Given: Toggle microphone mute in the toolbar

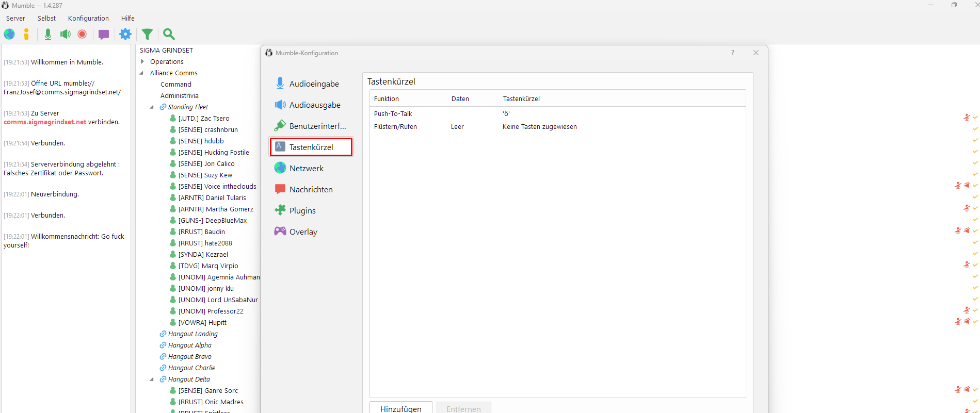Looking at the screenshot, I should tap(48, 34).
